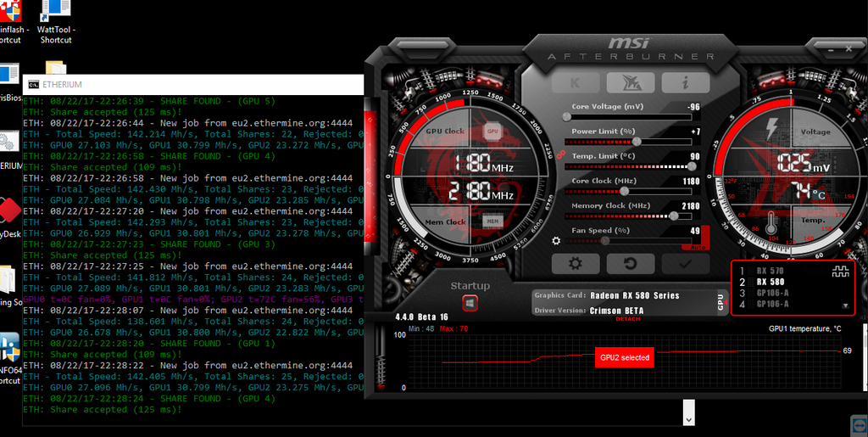
Task: Select RX 570 in the GPU list
Action: point(770,271)
